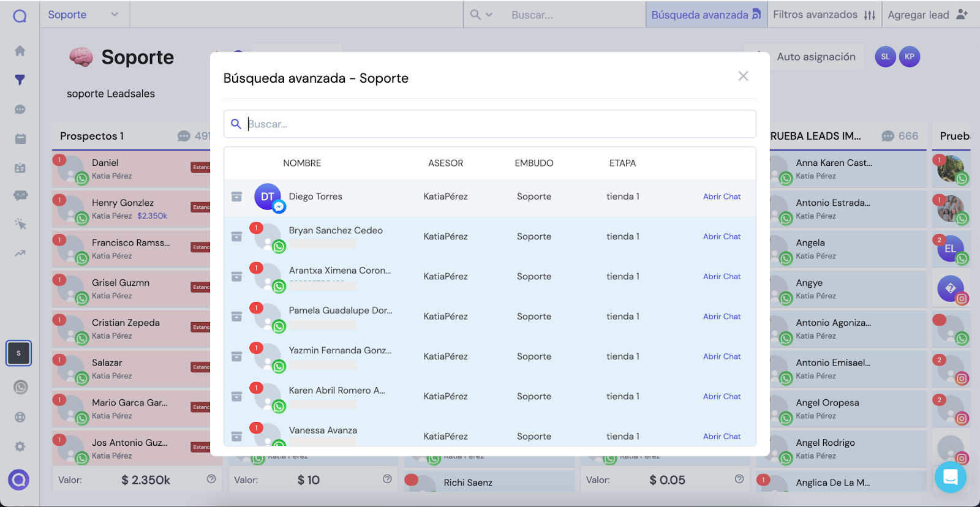The height and width of the screenshot is (507, 980).
Task: Select the Búsqueda avanzada tab
Action: (x=706, y=15)
